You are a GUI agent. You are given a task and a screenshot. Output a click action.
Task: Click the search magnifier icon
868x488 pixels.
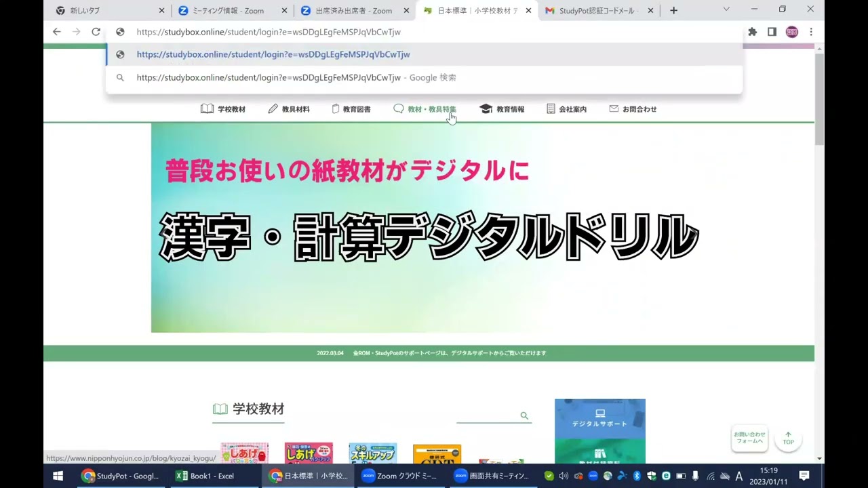pos(524,415)
